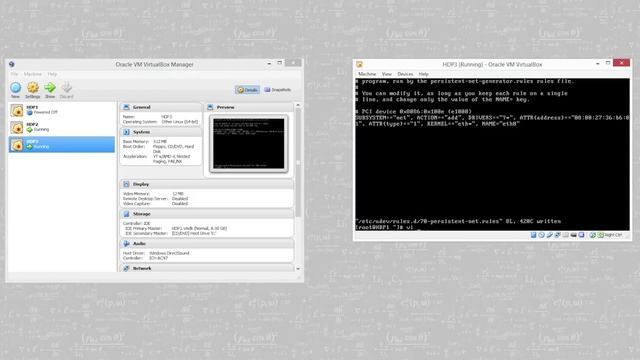This screenshot has width=640, height=360.
Task: Open the Machine menu in HDP3 window
Action: (367, 74)
